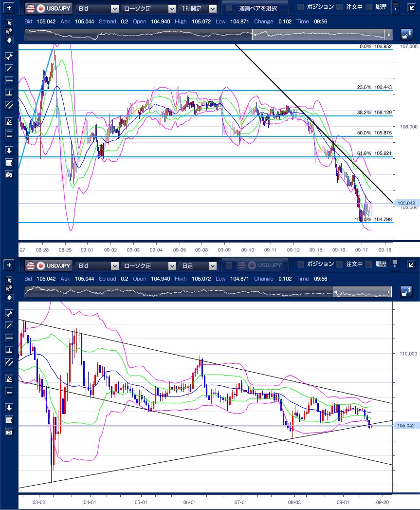Click the USD/JPY currency pair button in top chart
Screen dimensions: 420x510
(x=48, y=8)
